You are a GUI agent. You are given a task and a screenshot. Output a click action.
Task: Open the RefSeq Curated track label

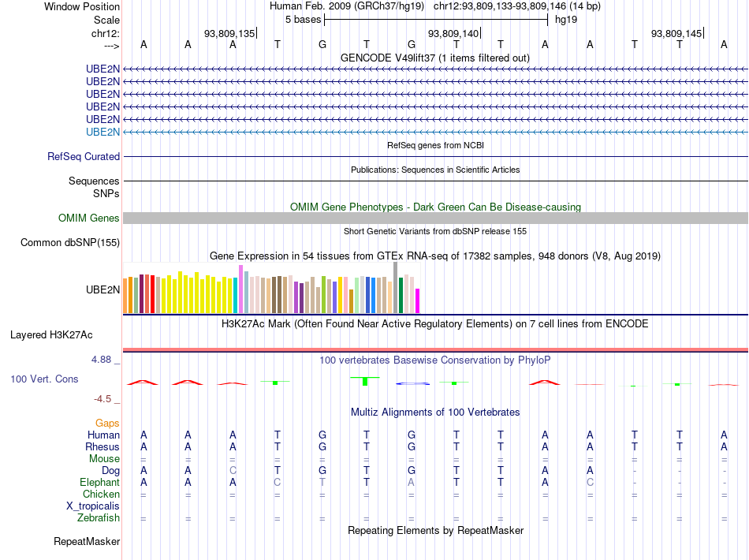(84, 157)
